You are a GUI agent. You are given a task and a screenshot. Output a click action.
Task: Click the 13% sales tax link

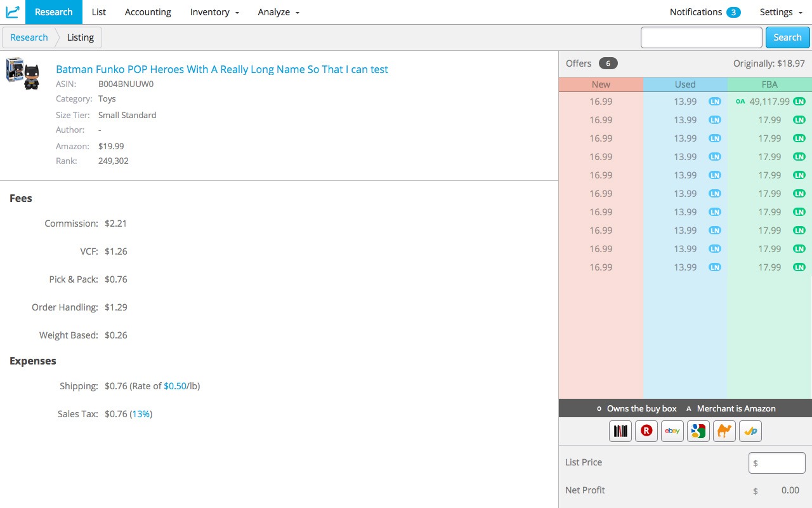[141, 414]
